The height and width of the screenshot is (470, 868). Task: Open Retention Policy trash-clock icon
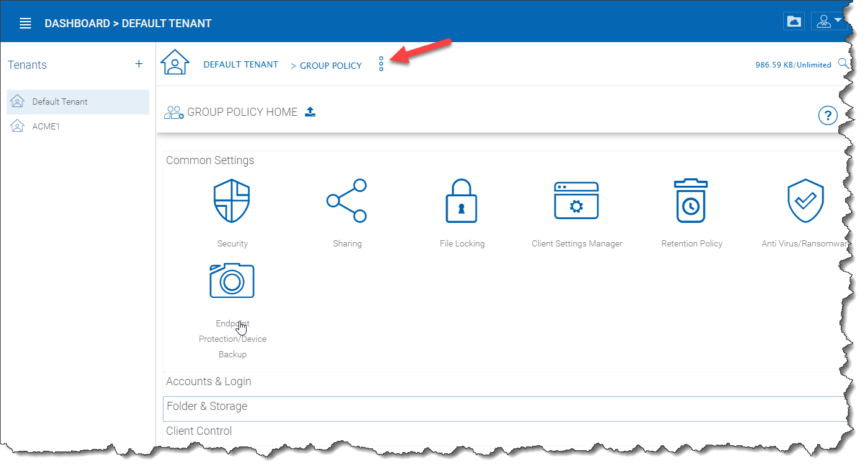691,201
